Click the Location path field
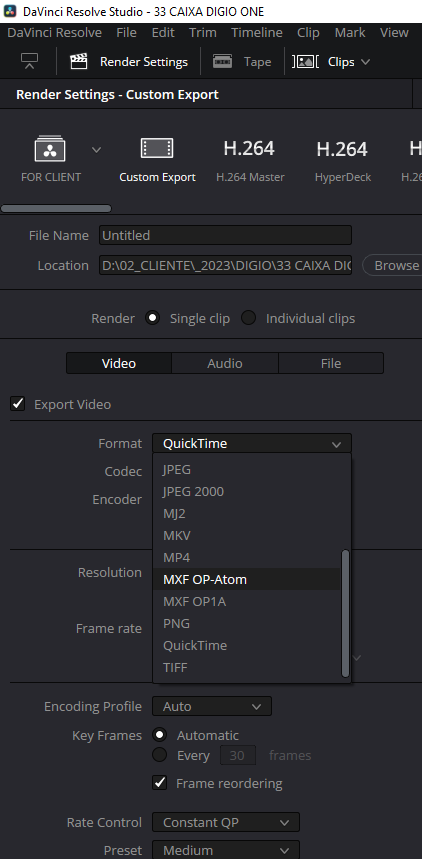The width and height of the screenshot is (422, 859). [x=225, y=265]
